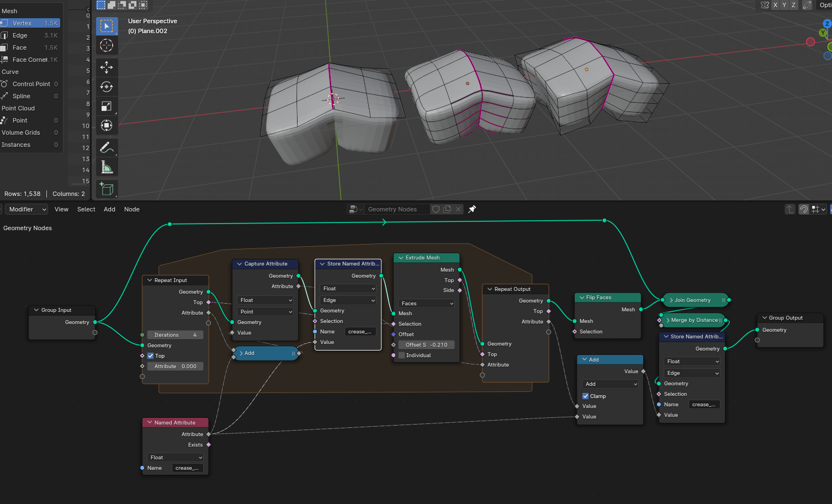Choose the Measure tool
Image resolution: width=832 pixels, height=504 pixels.
[107, 167]
